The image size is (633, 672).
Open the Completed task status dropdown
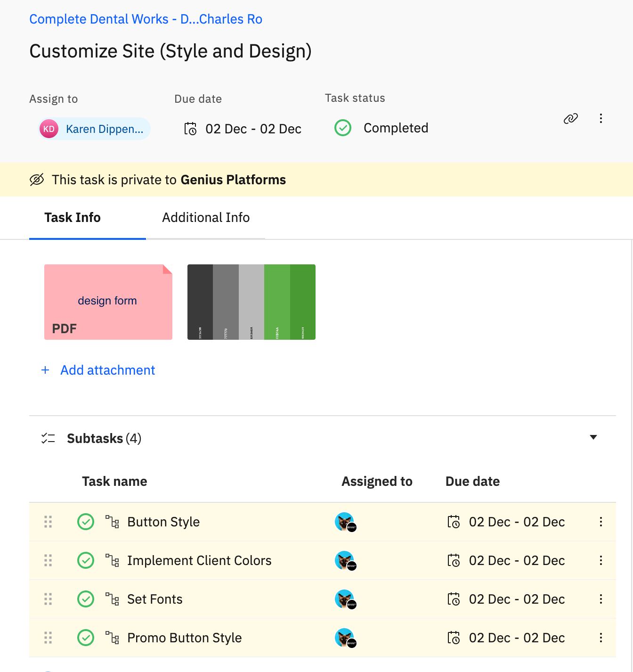[381, 128]
